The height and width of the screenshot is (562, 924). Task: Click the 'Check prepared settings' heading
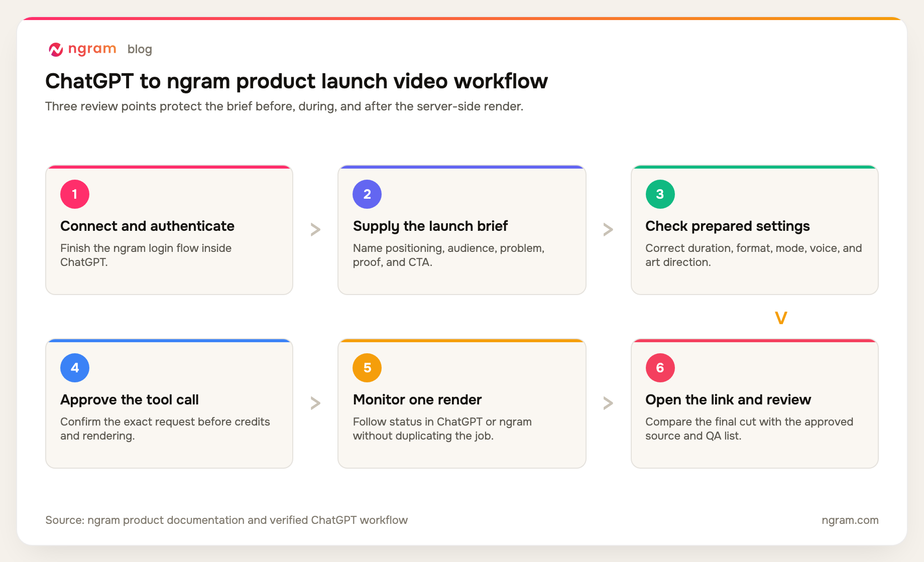727,226
